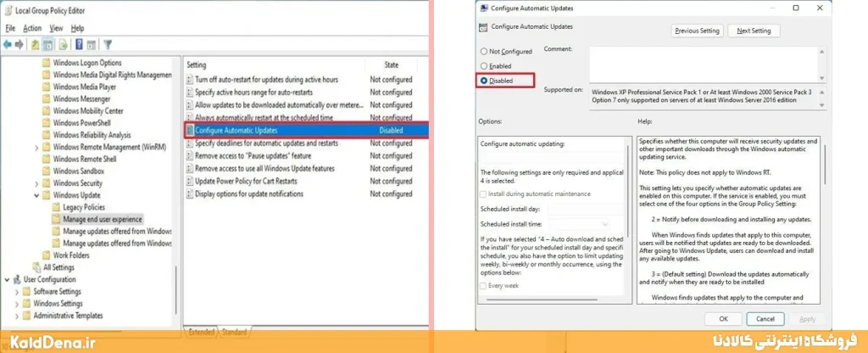Open the View menu
The image size is (868, 353).
pyautogui.click(x=56, y=28)
